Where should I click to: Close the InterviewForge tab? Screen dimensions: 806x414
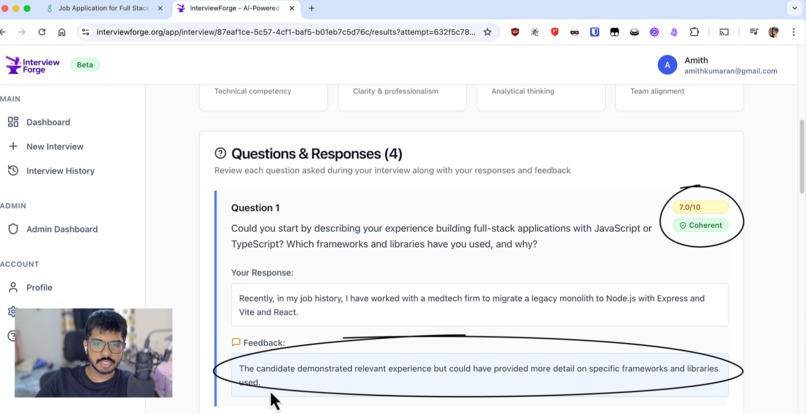292,8
